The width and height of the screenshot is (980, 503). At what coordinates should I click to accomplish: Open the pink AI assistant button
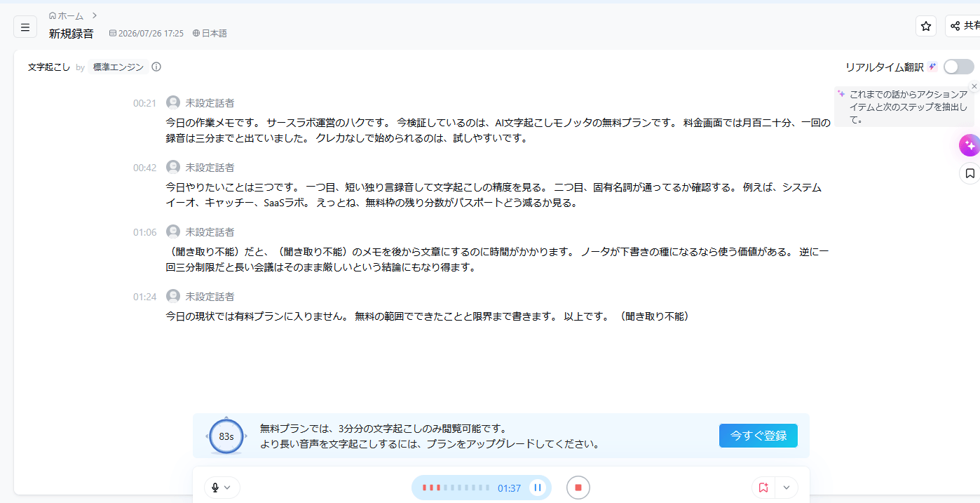970,145
